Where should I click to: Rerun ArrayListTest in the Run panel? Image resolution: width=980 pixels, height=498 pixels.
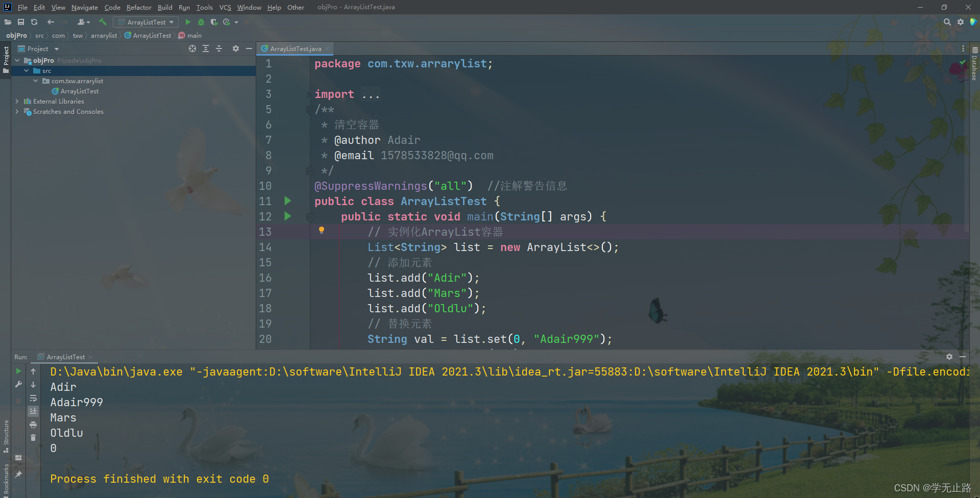(x=18, y=371)
